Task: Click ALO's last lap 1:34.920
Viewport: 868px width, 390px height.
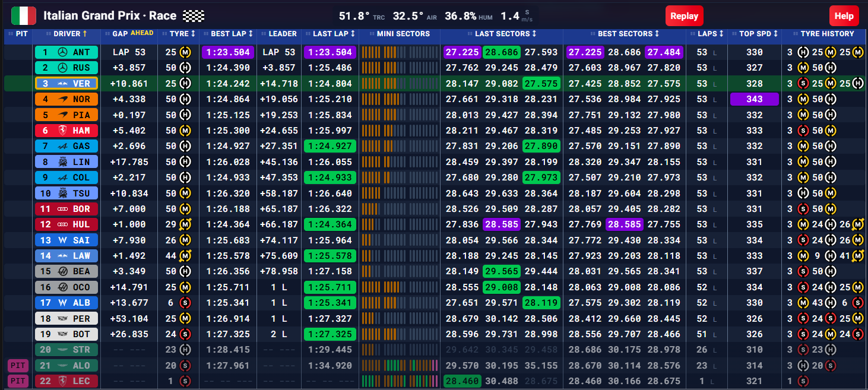Action: pos(330,365)
